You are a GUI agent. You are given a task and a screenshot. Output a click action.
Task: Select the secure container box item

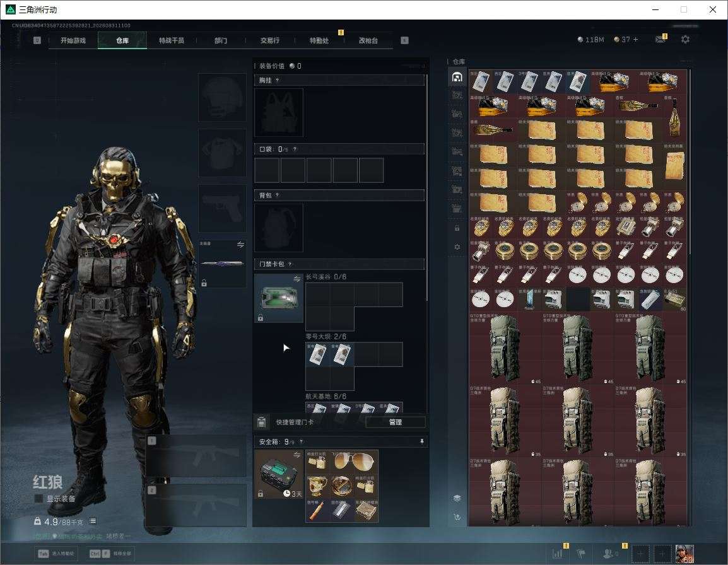(x=279, y=474)
